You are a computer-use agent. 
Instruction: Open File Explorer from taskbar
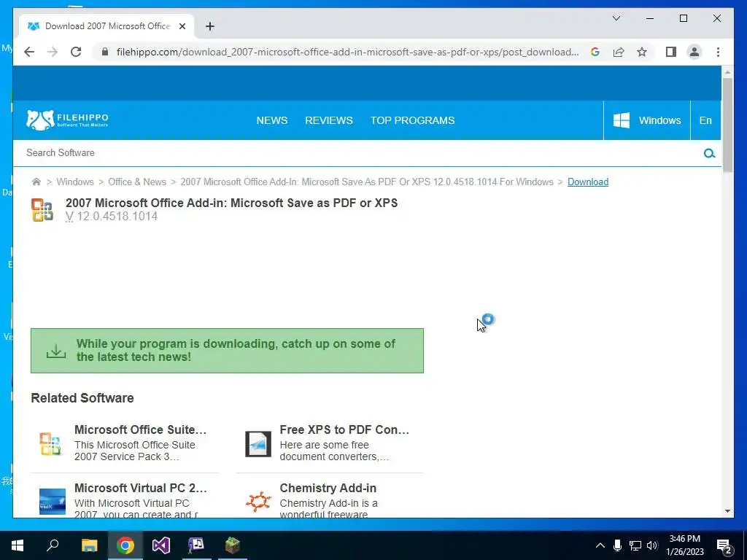coord(89,545)
